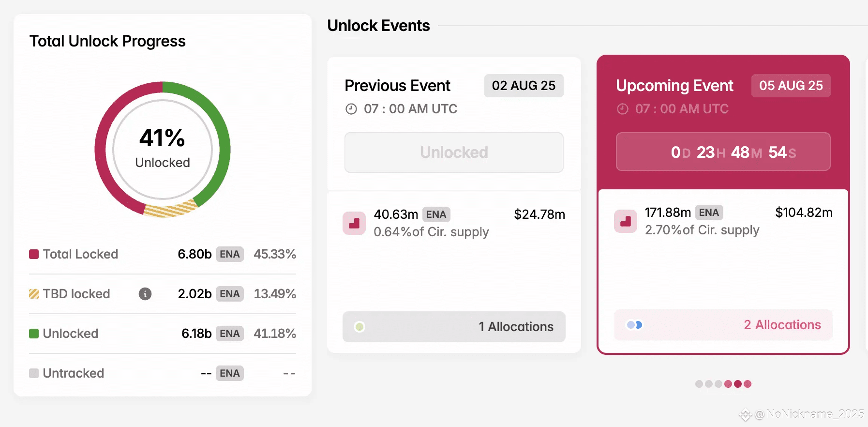Click the green allocation dot icon
Screen dimensions: 868x427
tap(359, 327)
